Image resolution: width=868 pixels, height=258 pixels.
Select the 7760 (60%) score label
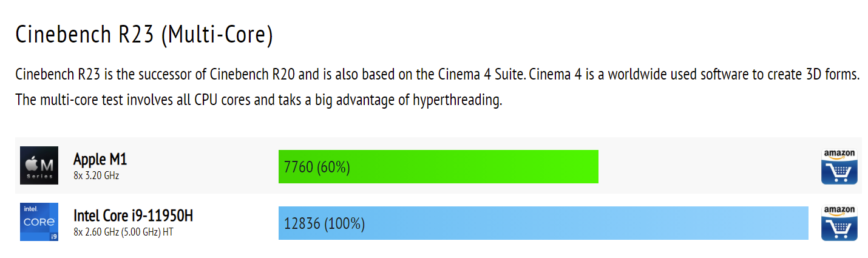coord(317,167)
